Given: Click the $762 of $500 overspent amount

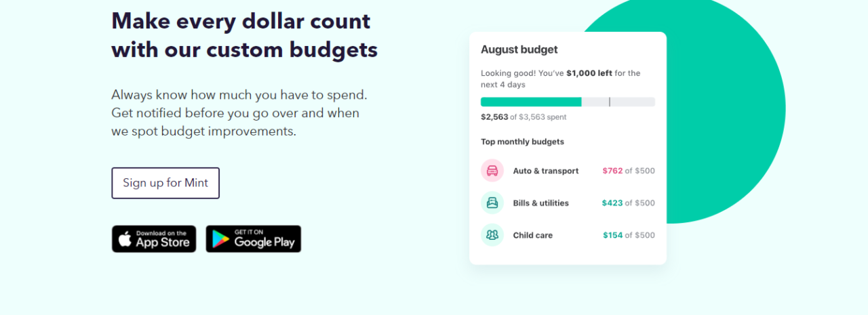Looking at the screenshot, I should coord(629,171).
